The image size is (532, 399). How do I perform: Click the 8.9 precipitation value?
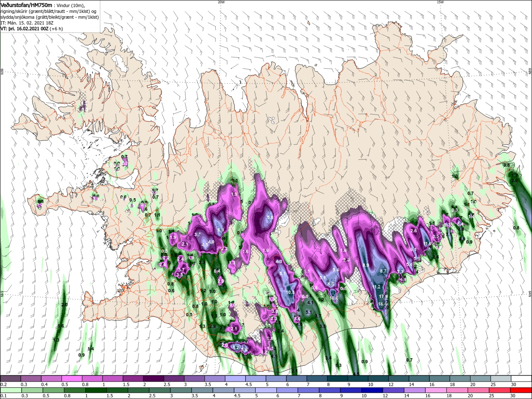(366, 265)
